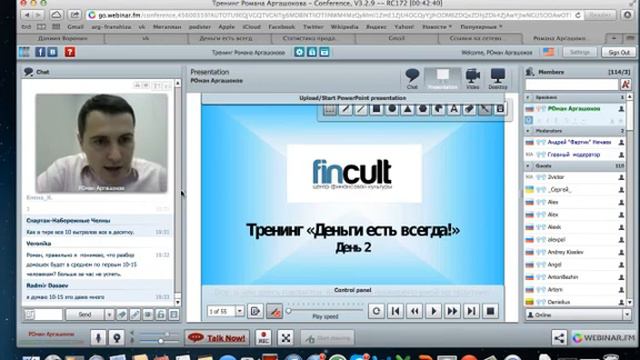Click the Send chat button
Viewport: 640px width, 360px height.
tap(85, 314)
